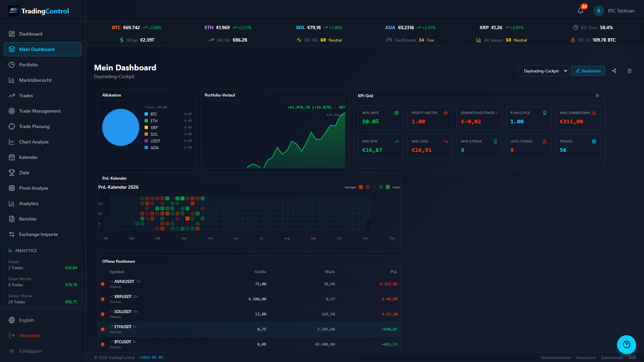
Task: Click the help question mark button
Action: click(x=627, y=345)
